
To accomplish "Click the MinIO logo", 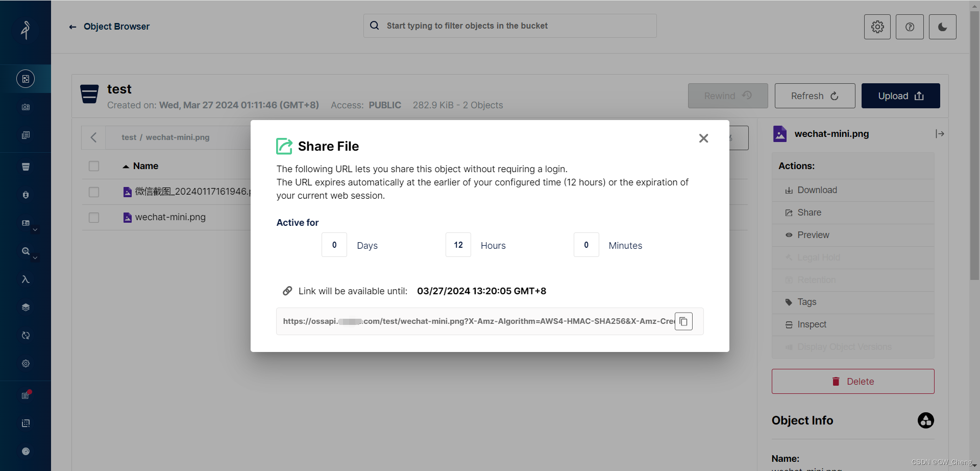I will (x=26, y=30).
